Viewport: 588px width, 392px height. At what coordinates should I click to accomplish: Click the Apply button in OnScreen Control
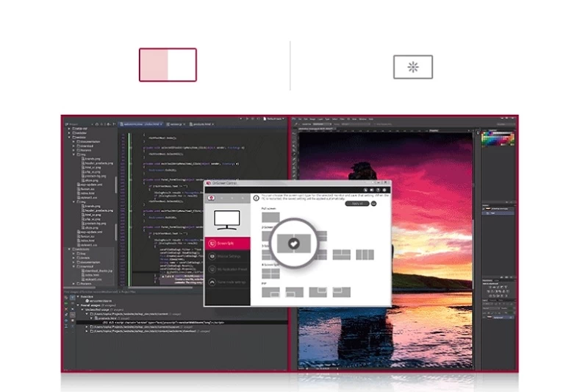point(357,204)
